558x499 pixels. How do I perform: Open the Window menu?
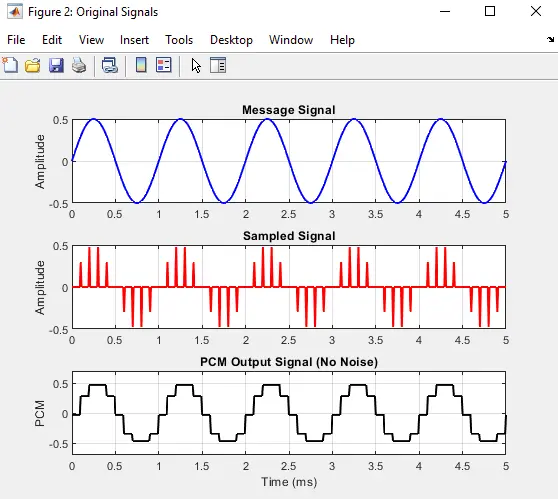[x=291, y=40]
